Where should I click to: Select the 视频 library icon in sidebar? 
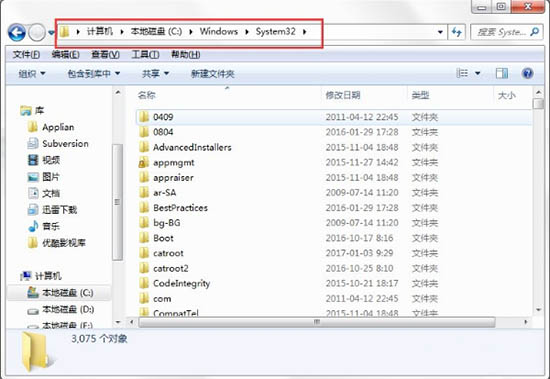33,160
